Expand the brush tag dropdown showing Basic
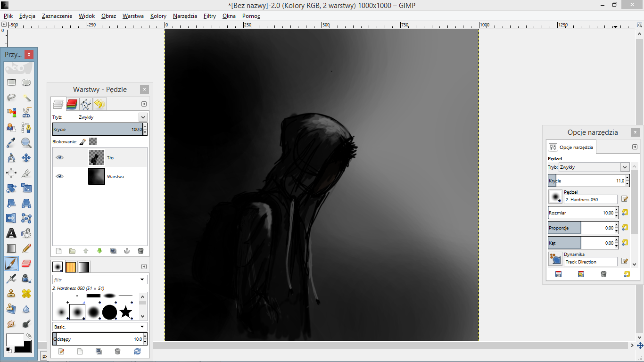The image size is (644, 362). click(x=142, y=327)
